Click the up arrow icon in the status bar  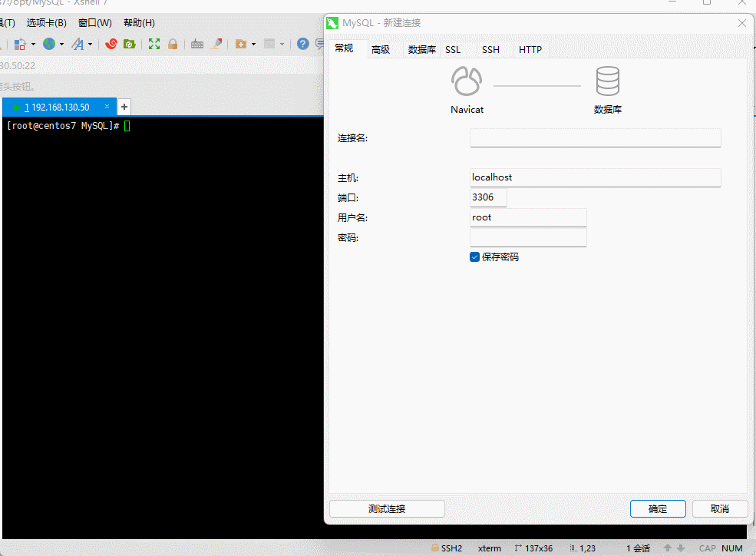[668, 548]
